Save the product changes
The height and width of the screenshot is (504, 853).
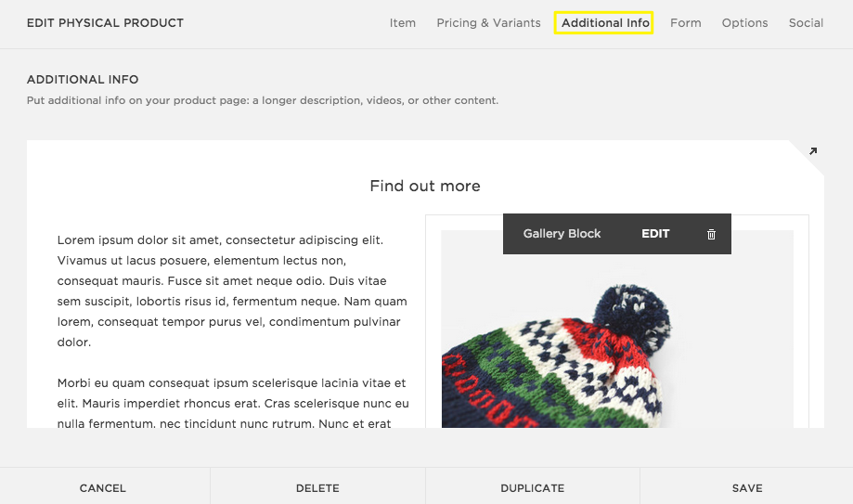click(746, 487)
